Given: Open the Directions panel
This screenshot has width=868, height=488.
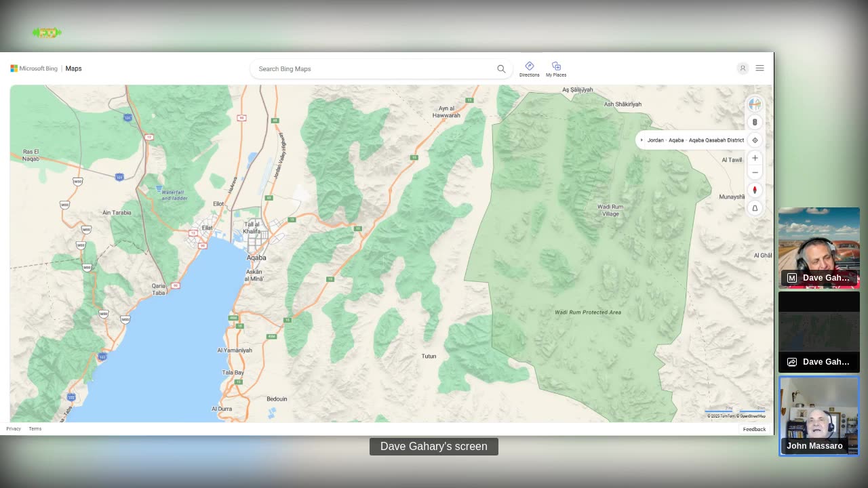Looking at the screenshot, I should (529, 69).
